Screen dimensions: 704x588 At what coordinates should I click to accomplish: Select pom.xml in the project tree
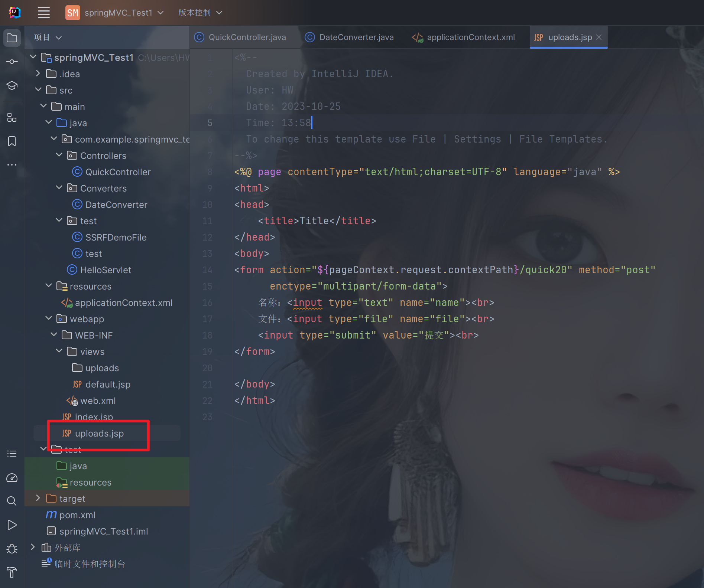coord(71,515)
